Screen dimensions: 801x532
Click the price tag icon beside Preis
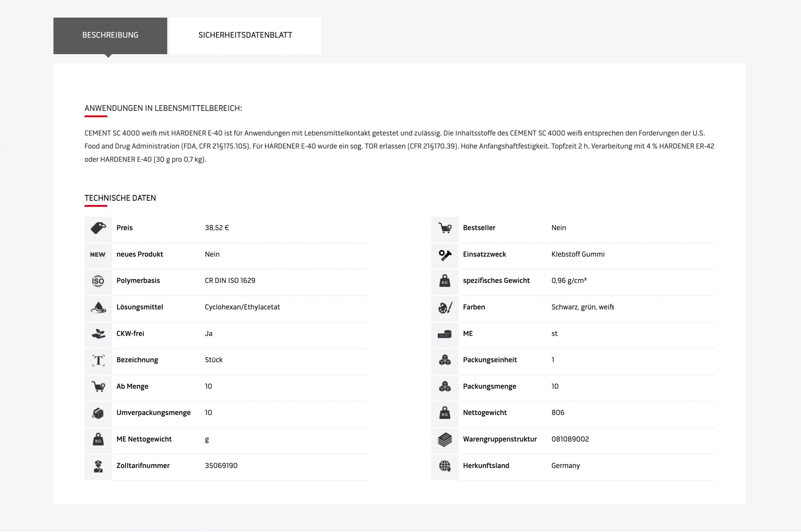(x=98, y=228)
